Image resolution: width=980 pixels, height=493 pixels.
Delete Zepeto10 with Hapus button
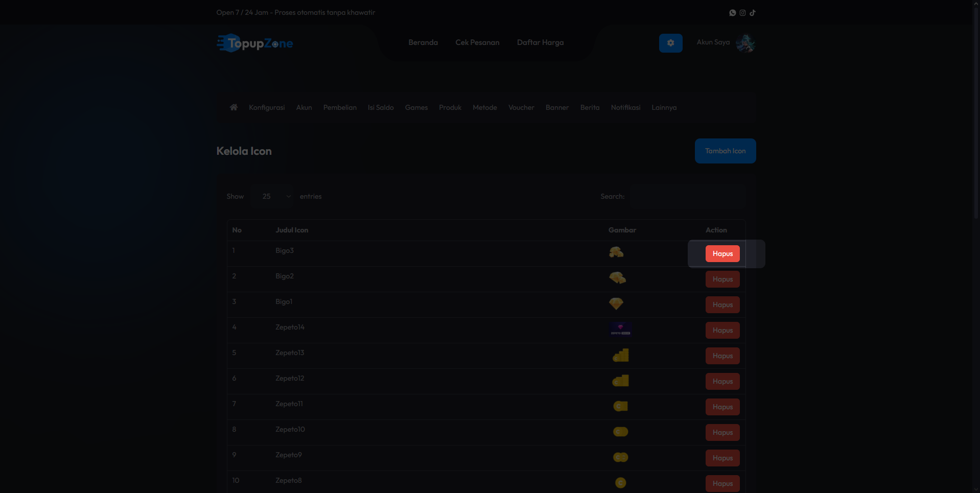point(722,432)
